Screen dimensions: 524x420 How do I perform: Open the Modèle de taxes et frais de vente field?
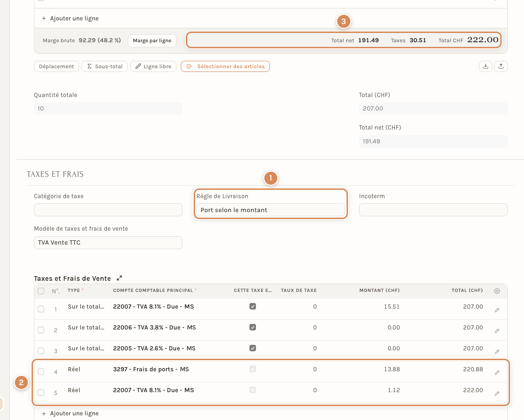point(108,243)
